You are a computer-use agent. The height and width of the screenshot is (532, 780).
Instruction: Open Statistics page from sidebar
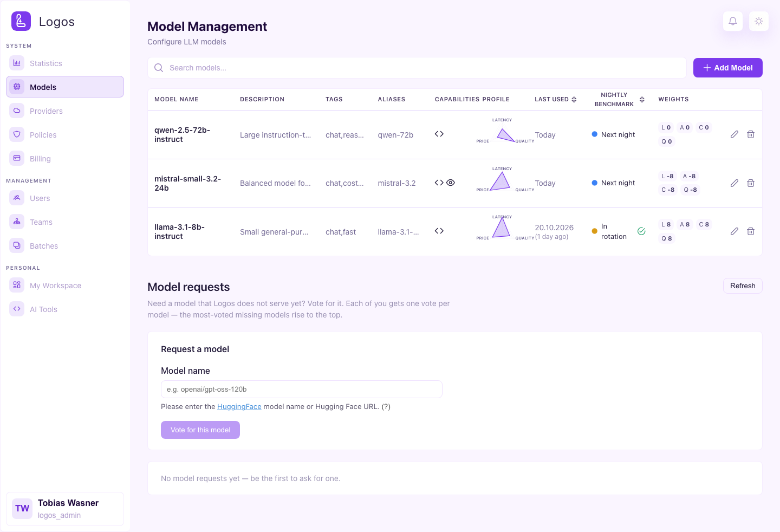(x=65, y=63)
